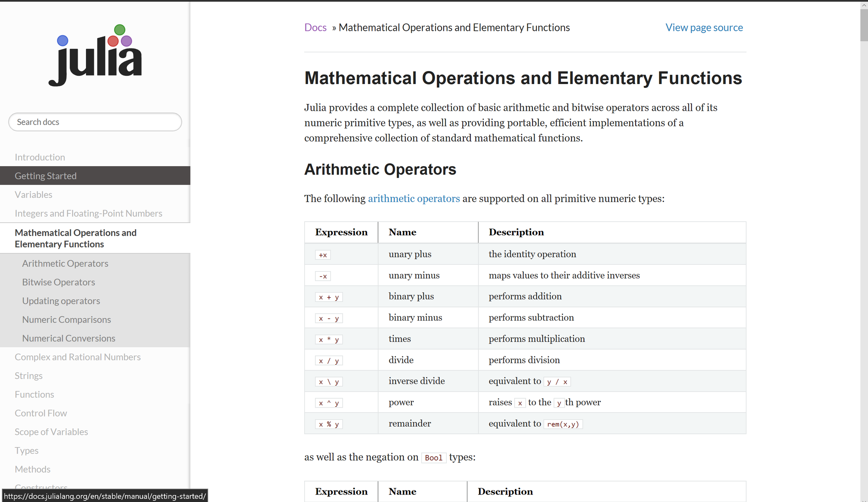
Task: Click the page vertical scrollbar thumb
Action: coord(864,25)
